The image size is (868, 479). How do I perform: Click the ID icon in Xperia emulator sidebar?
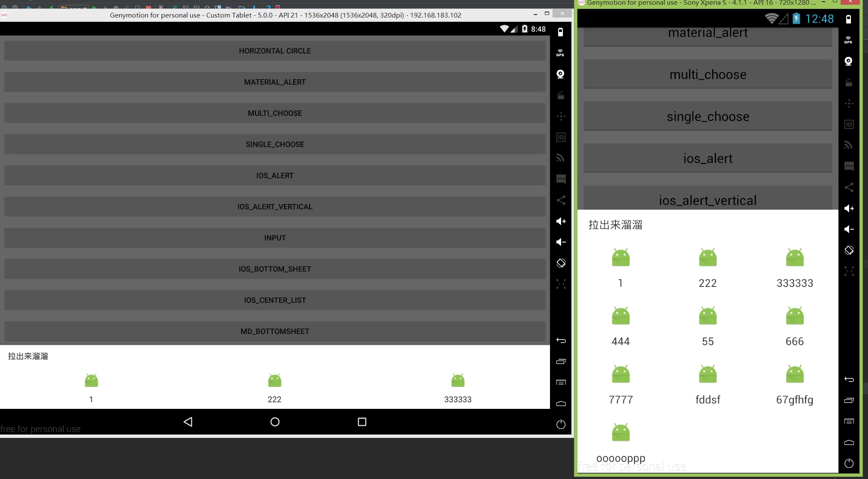coord(849,124)
